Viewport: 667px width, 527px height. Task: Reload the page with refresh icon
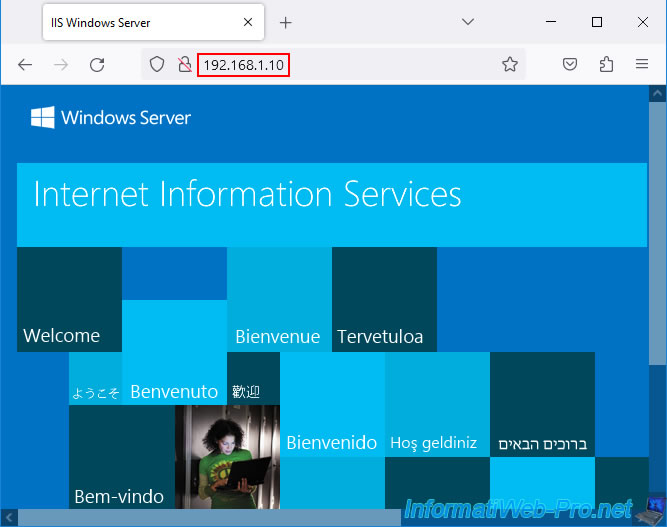97,65
